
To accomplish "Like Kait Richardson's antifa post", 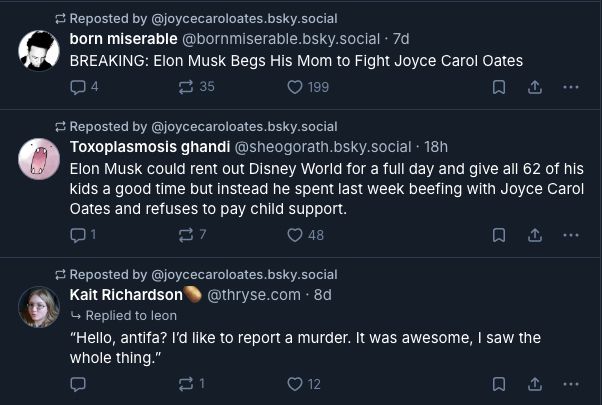I will tap(295, 383).
